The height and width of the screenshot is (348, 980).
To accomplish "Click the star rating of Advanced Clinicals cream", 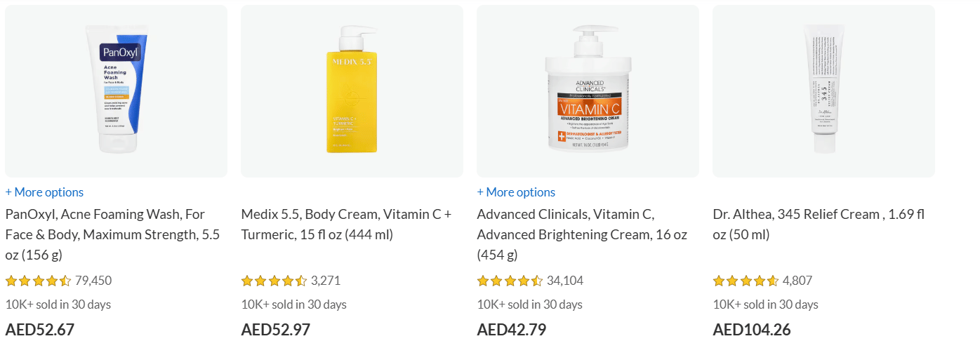I will point(510,281).
